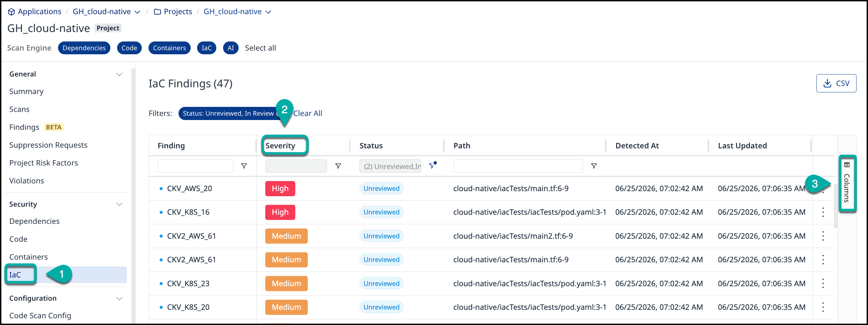Screen dimensions: 868x325
Task: Toggle the AI scan engine chip
Action: click(230, 48)
